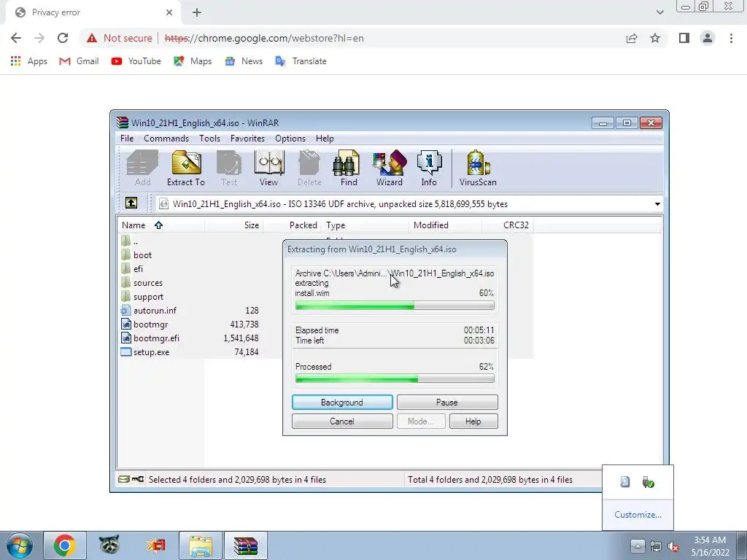The width and height of the screenshot is (747, 560).
Task: Click the install.wim file progress bar
Action: pos(395,306)
